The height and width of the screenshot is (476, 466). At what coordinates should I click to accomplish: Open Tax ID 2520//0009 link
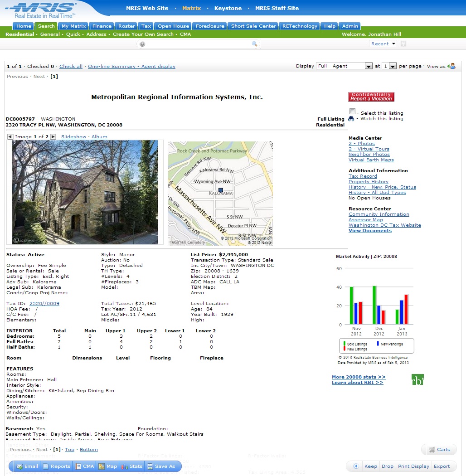click(x=44, y=304)
